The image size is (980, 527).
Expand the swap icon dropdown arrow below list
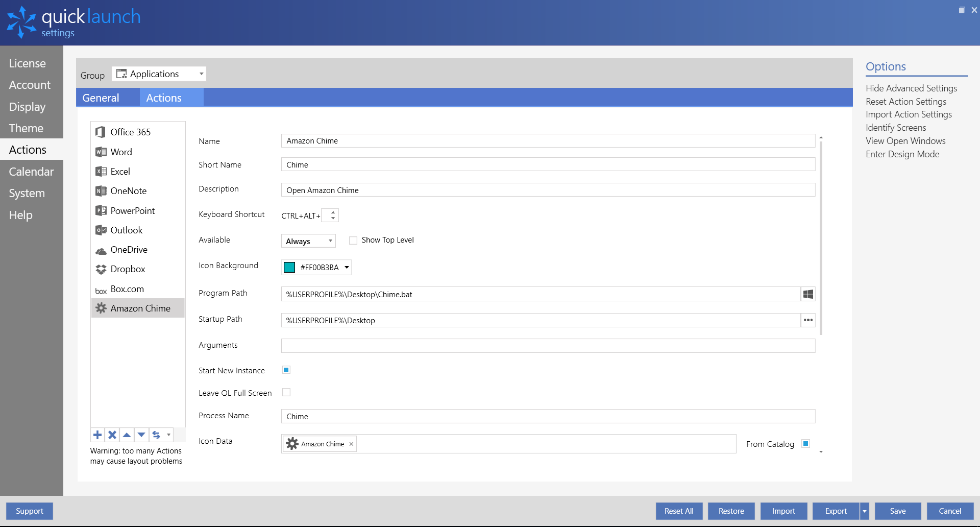pos(168,435)
